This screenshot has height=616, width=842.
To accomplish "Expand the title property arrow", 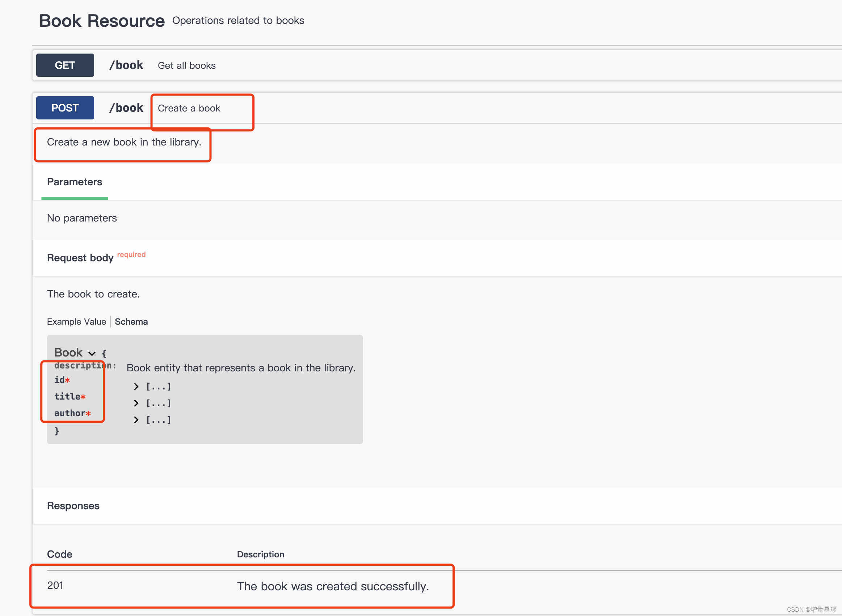I will [136, 403].
